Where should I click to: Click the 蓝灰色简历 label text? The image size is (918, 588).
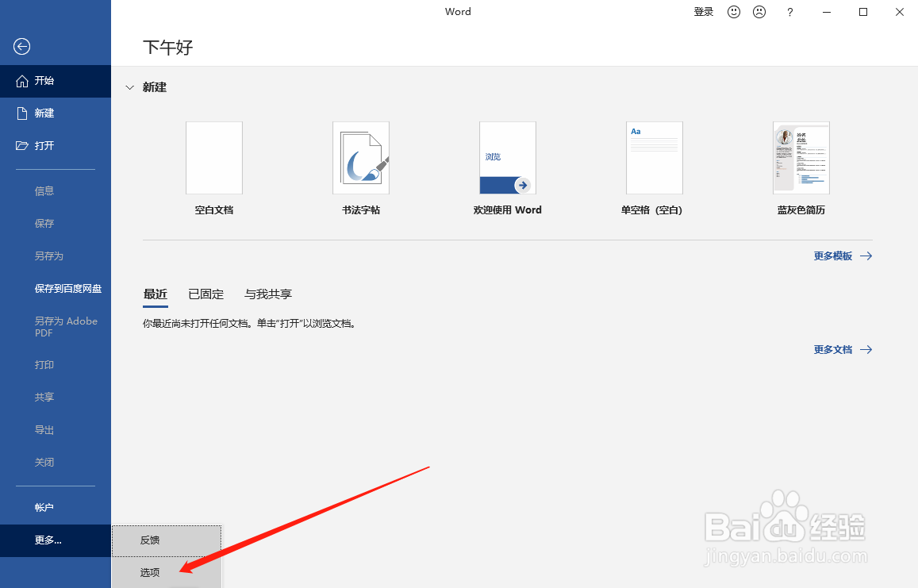pyautogui.click(x=801, y=209)
